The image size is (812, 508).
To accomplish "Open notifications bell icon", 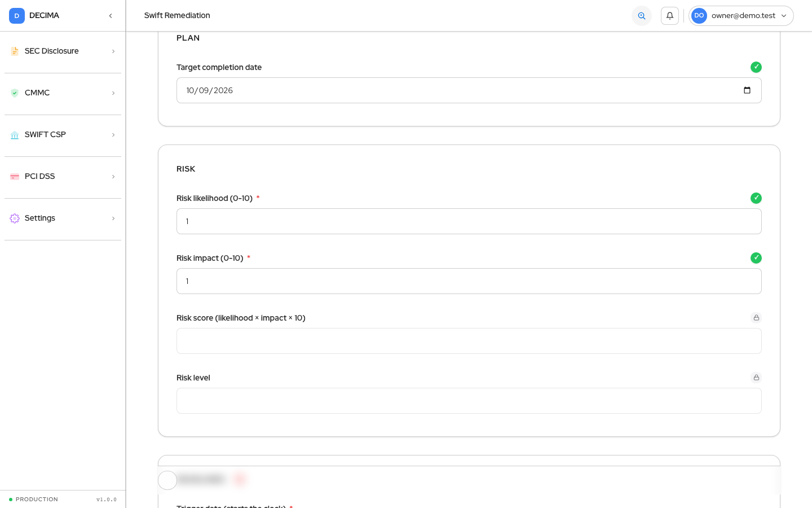I will click(x=670, y=16).
